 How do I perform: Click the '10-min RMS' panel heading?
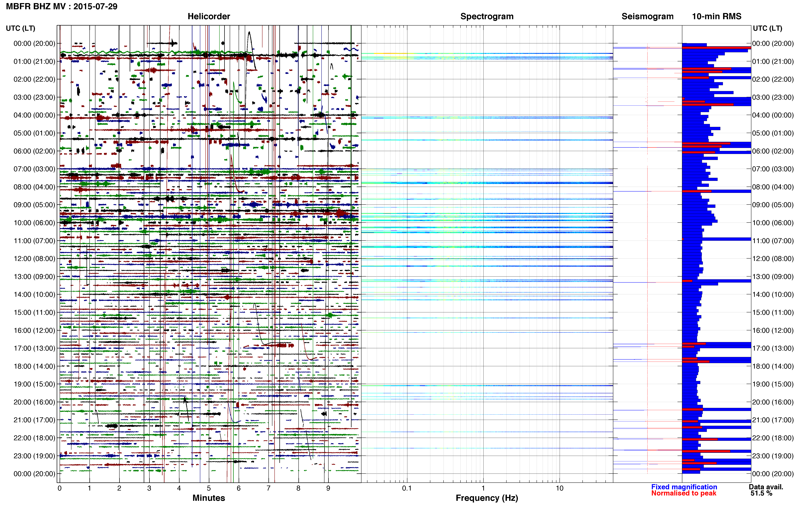pyautogui.click(x=716, y=16)
